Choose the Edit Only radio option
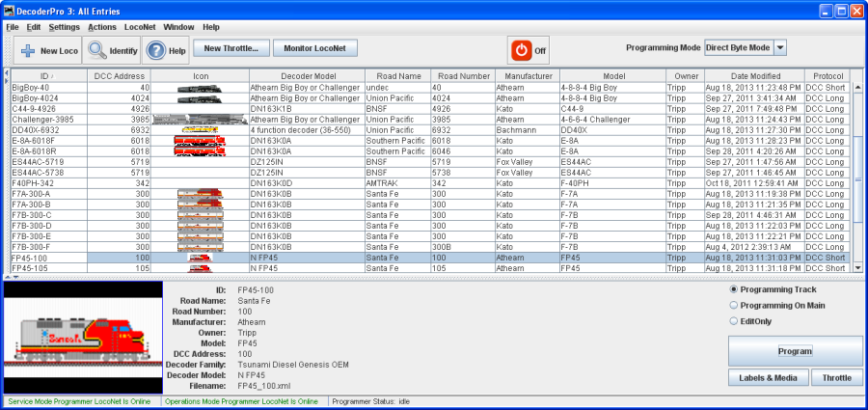This screenshot has width=868, height=410. [734, 320]
